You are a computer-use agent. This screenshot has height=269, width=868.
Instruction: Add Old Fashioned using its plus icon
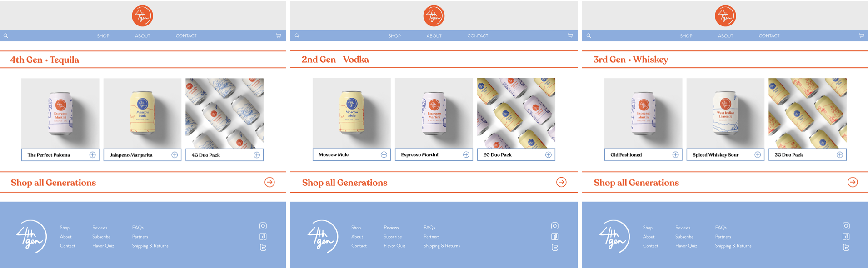(x=676, y=155)
